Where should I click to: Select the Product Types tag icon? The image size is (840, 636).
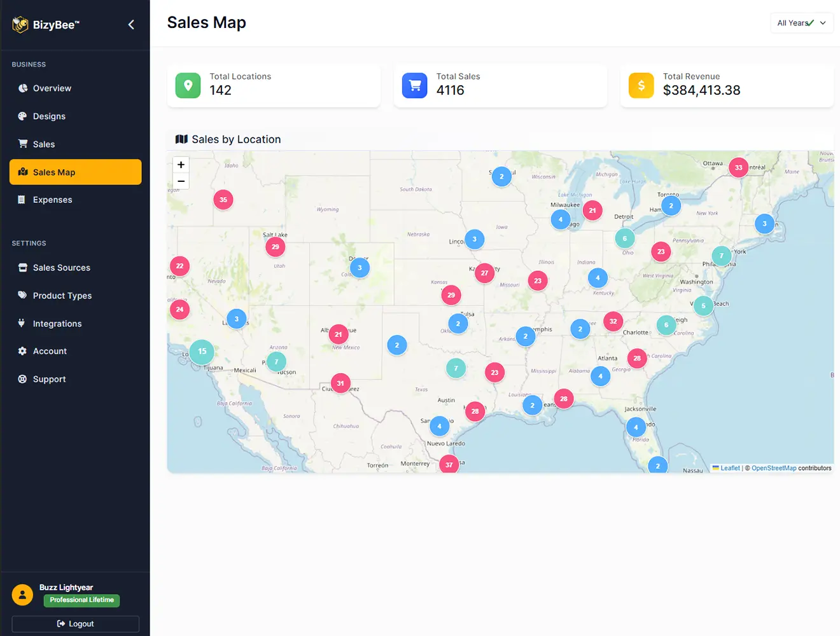(21, 295)
